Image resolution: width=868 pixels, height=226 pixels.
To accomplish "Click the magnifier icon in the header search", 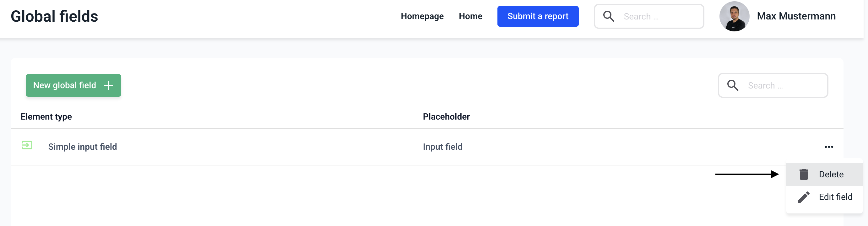I will point(609,16).
